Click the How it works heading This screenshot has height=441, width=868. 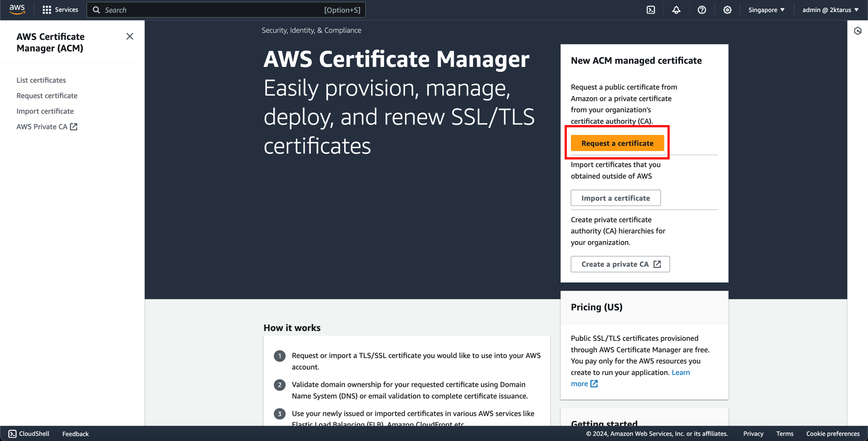coord(292,328)
